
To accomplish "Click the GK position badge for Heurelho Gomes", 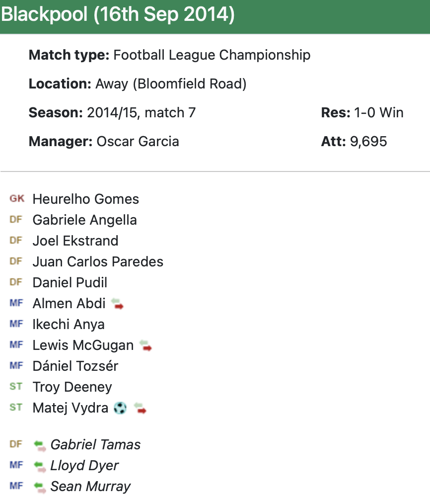I will pos(16,199).
